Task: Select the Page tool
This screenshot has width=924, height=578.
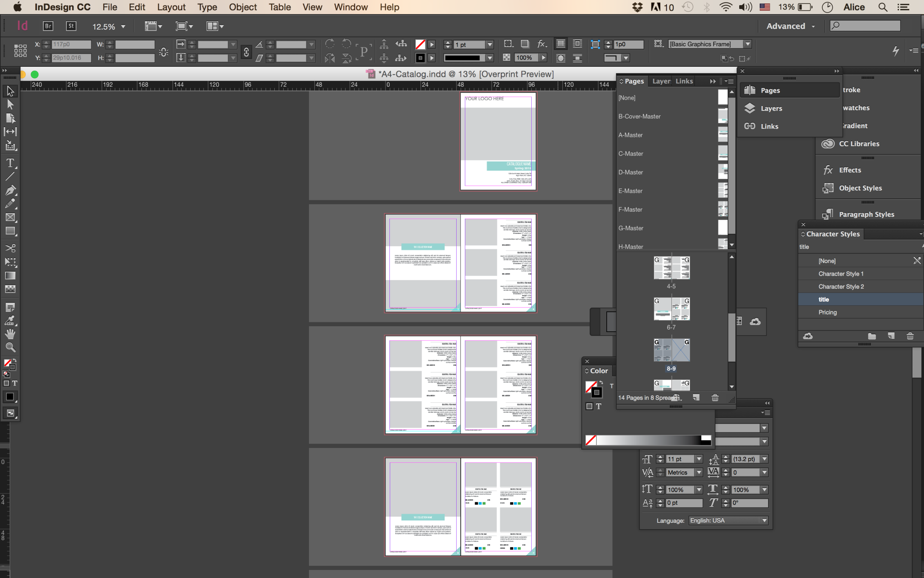Action: tap(10, 118)
